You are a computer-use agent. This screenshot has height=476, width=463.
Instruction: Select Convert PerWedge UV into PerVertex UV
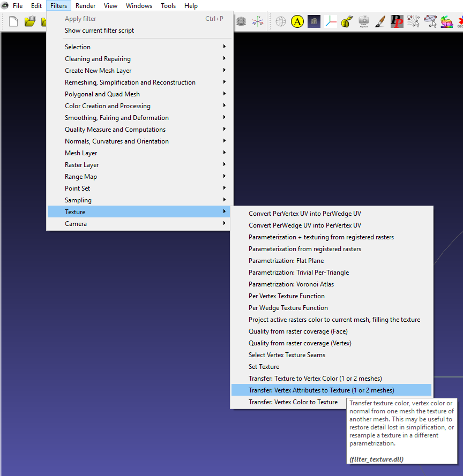pos(332,225)
